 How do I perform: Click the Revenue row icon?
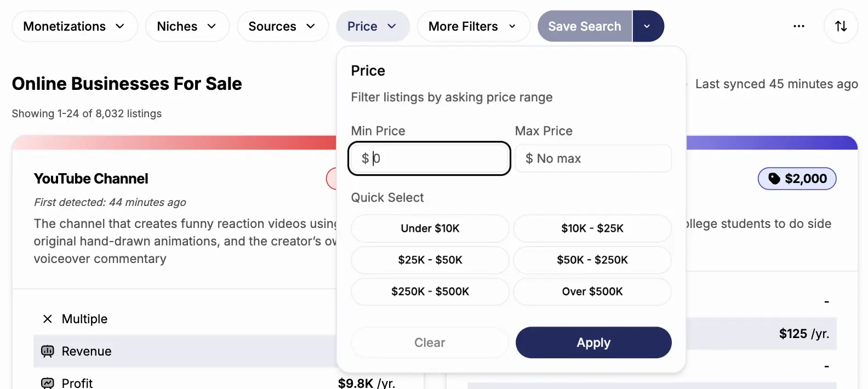coord(48,351)
